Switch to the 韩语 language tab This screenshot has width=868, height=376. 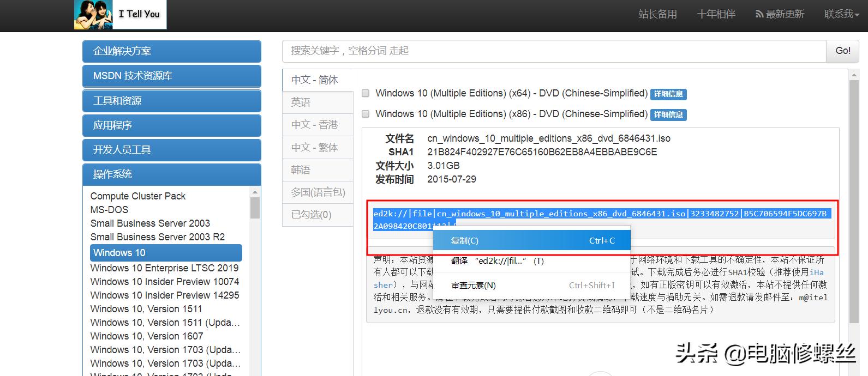[x=318, y=170]
